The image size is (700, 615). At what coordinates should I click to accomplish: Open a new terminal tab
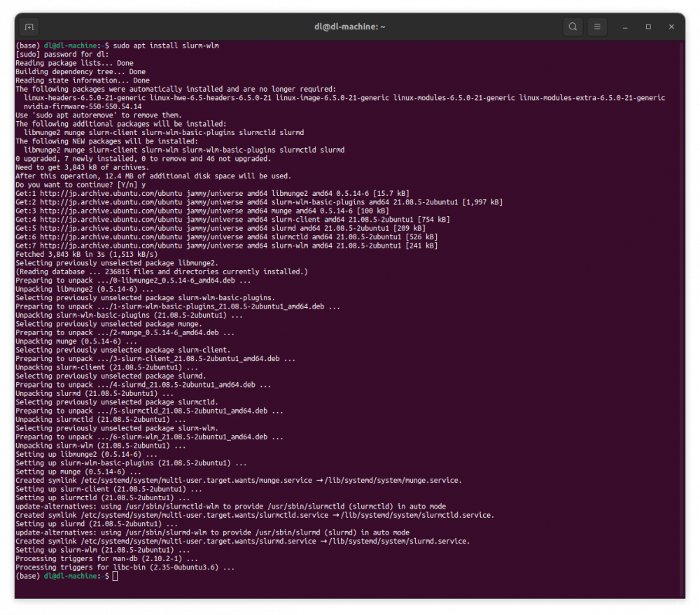pos(29,27)
